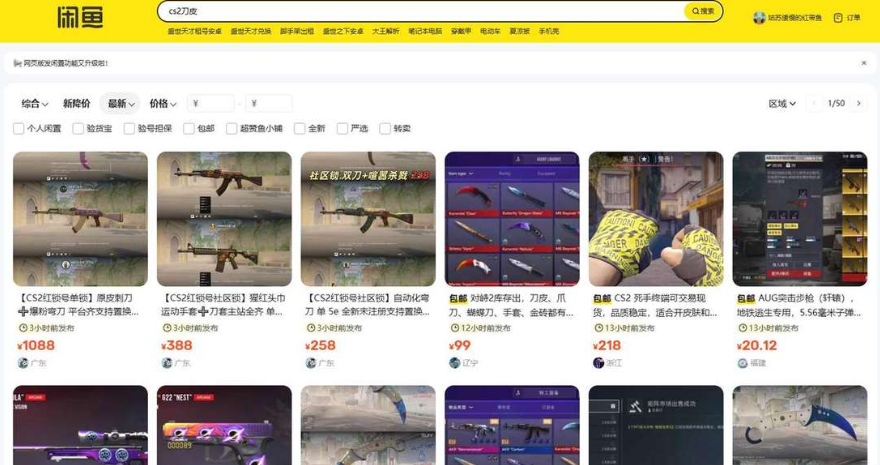
Task: Click suggested search term 笔记本电脑
Action: pos(425,31)
